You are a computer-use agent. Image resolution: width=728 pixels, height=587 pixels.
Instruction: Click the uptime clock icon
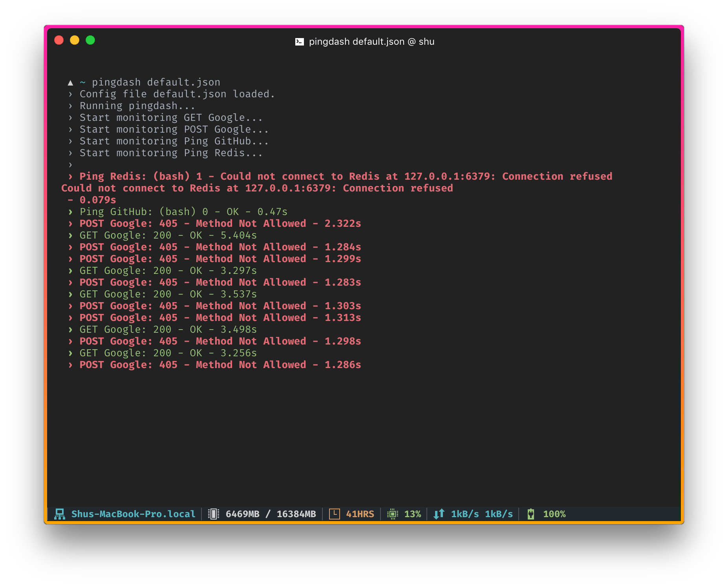click(334, 514)
